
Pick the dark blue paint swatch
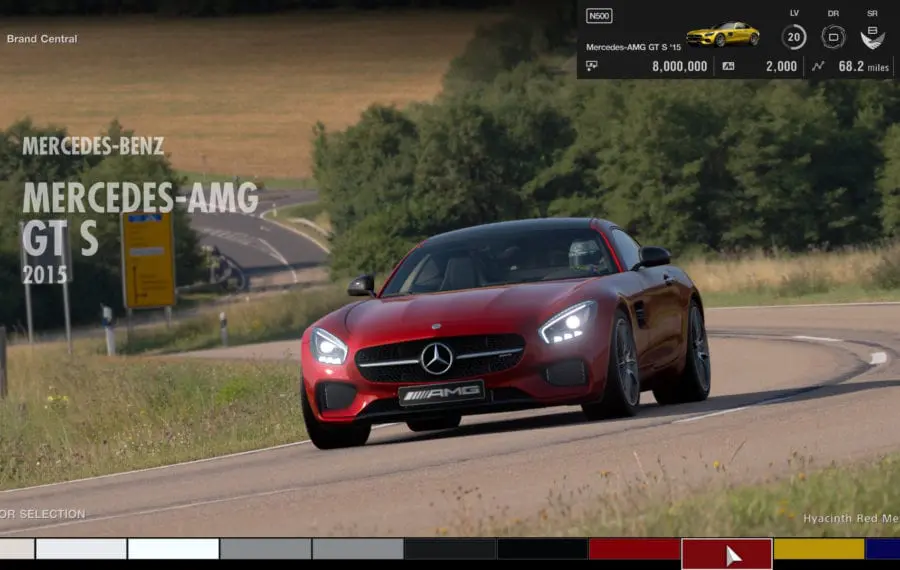click(882, 549)
